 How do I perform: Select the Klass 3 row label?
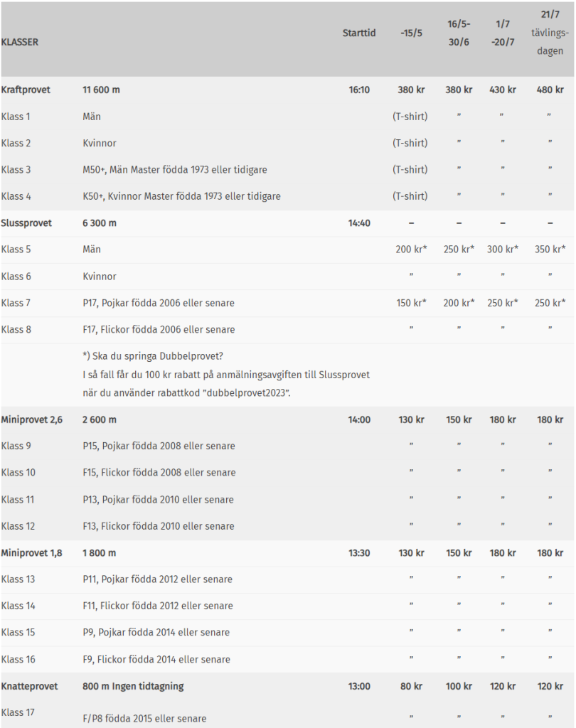16,170
